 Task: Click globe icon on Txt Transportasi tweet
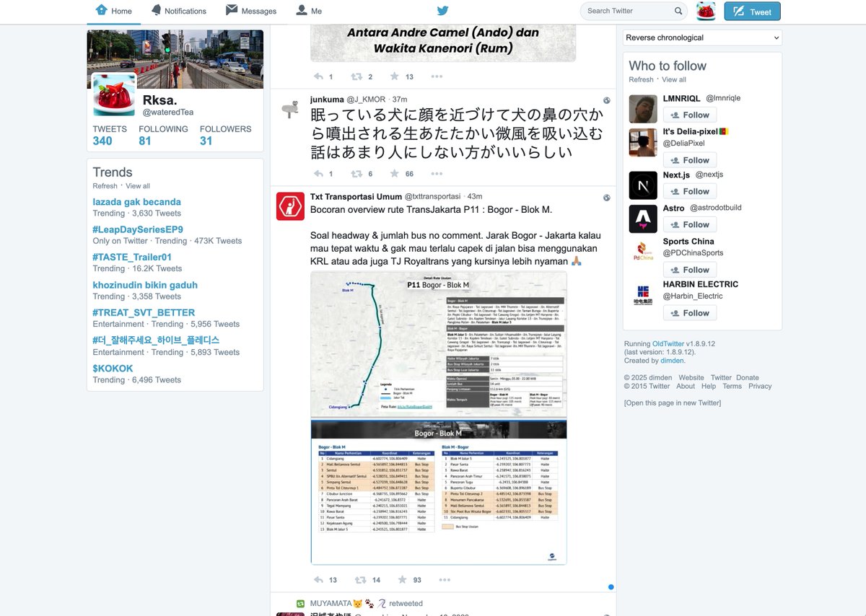[607, 198]
